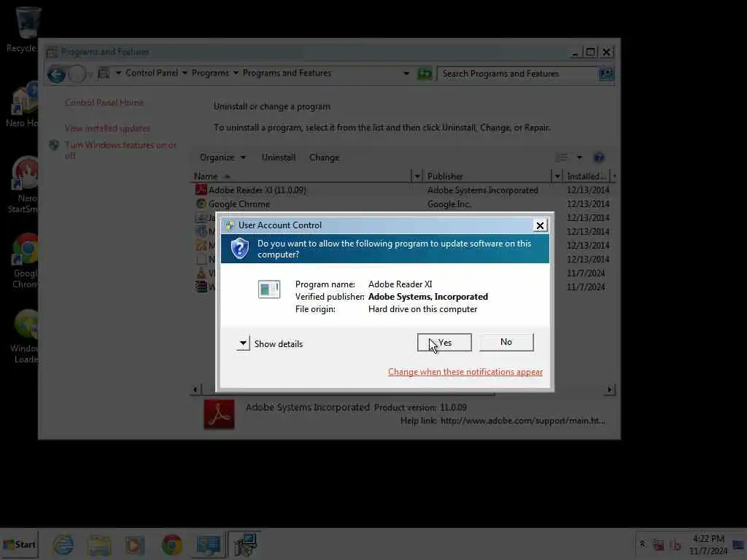Open Name column filter dropdown

pos(417,176)
